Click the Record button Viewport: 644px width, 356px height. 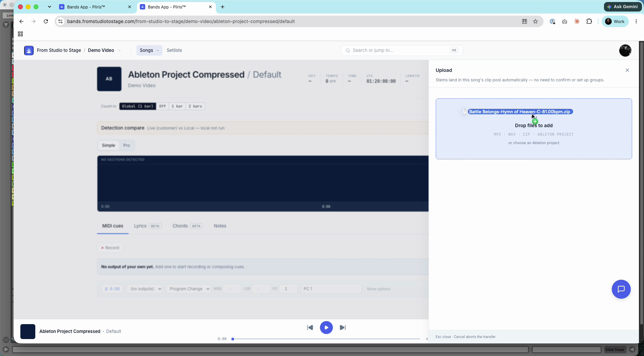coord(110,248)
